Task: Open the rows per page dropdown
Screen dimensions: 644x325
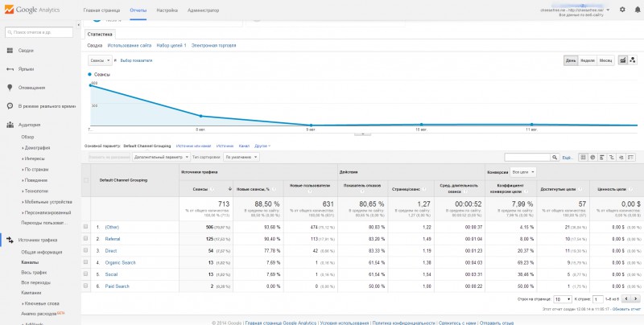Action: [x=563, y=299]
